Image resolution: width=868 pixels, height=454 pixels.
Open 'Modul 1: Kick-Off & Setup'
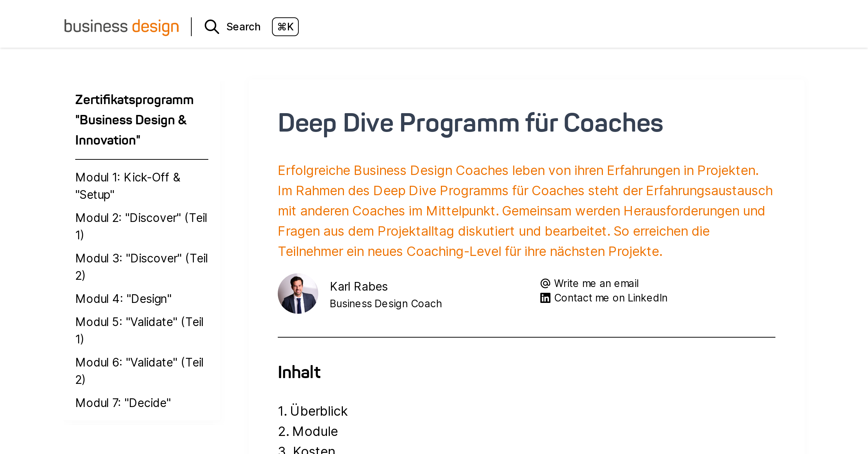(128, 186)
